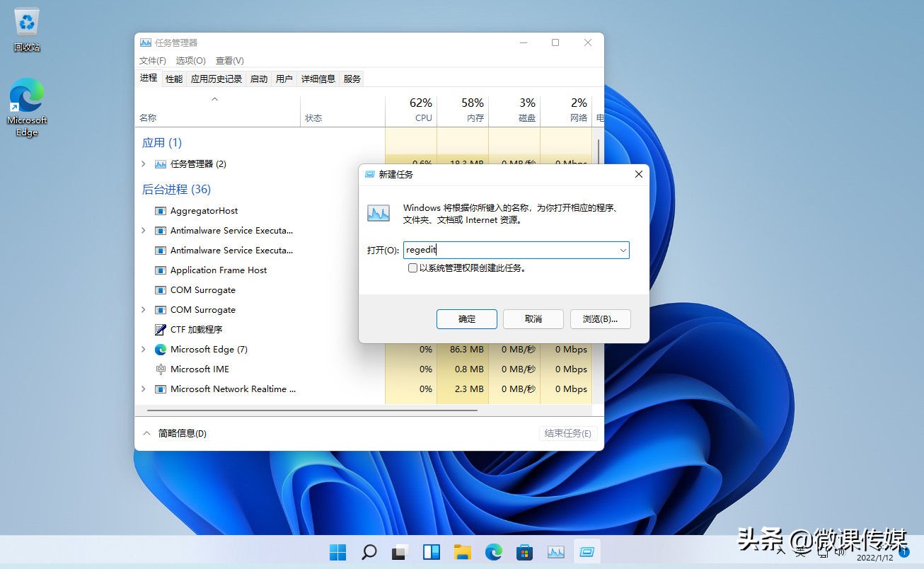Open Search from the taskbar

(369, 551)
